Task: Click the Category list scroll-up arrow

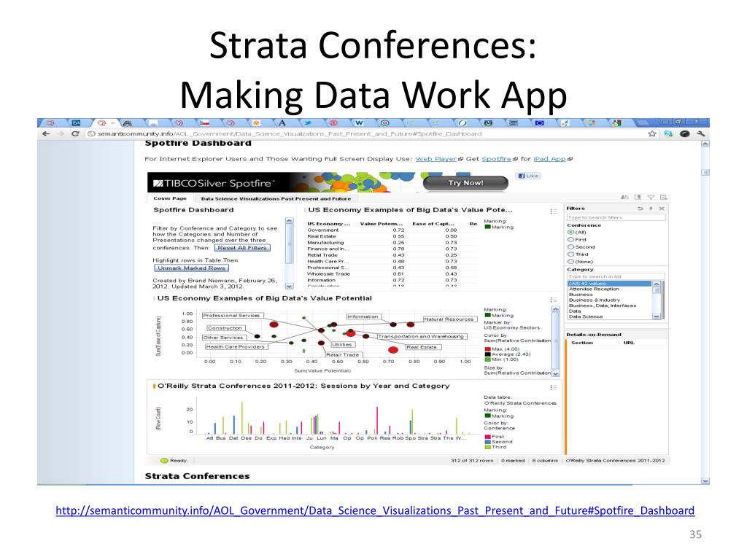Action: point(656,284)
